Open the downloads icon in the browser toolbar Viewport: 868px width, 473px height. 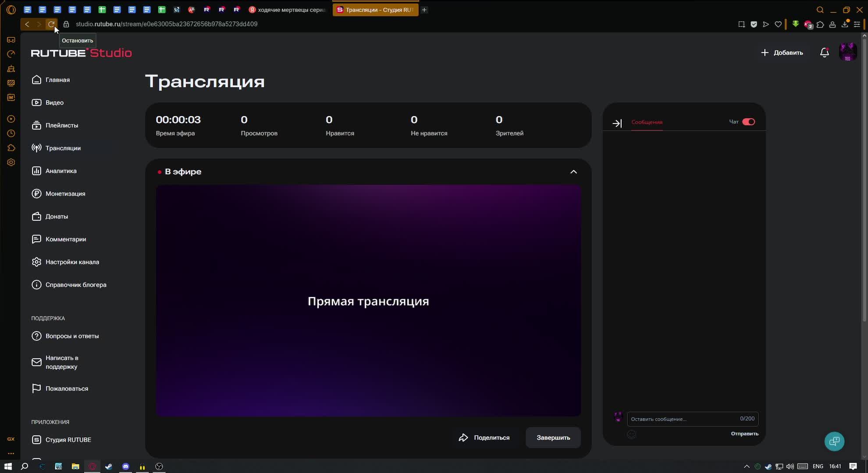pyautogui.click(x=844, y=24)
